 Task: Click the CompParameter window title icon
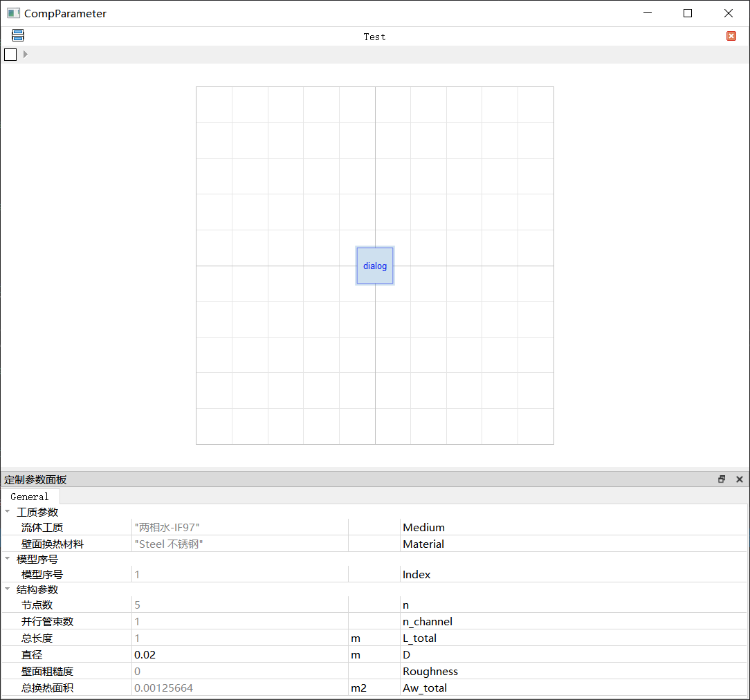[x=13, y=13]
